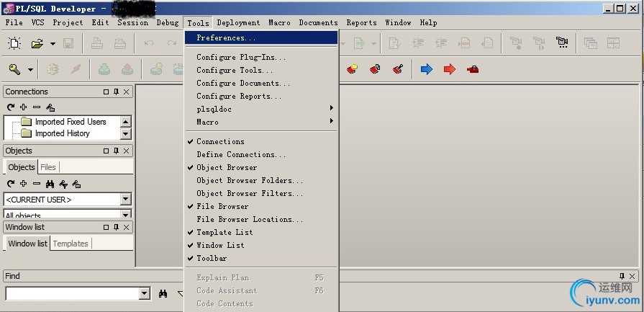This screenshot has height=312, width=644.
Task: Click the Open folder toolbar icon
Action: click(37, 43)
